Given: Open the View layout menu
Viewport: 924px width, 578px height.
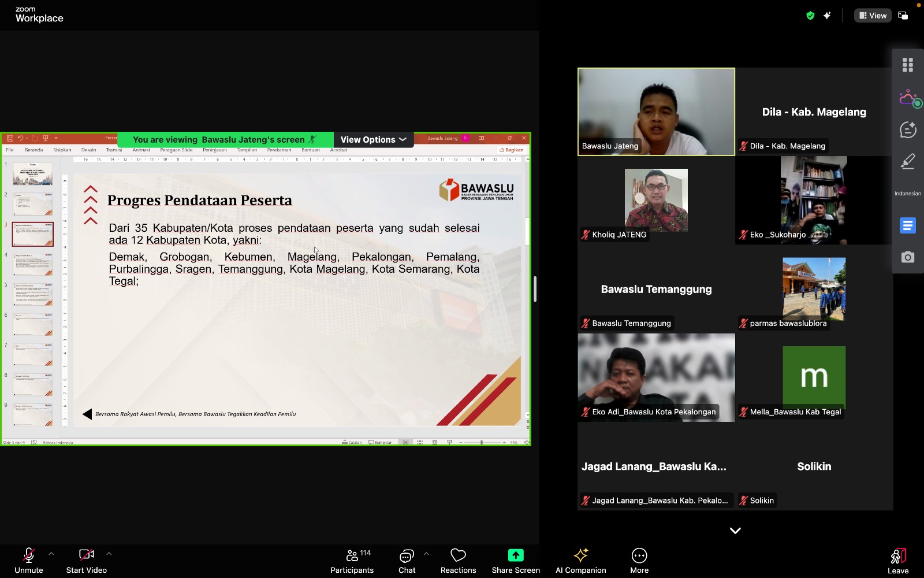Looking at the screenshot, I should point(873,16).
